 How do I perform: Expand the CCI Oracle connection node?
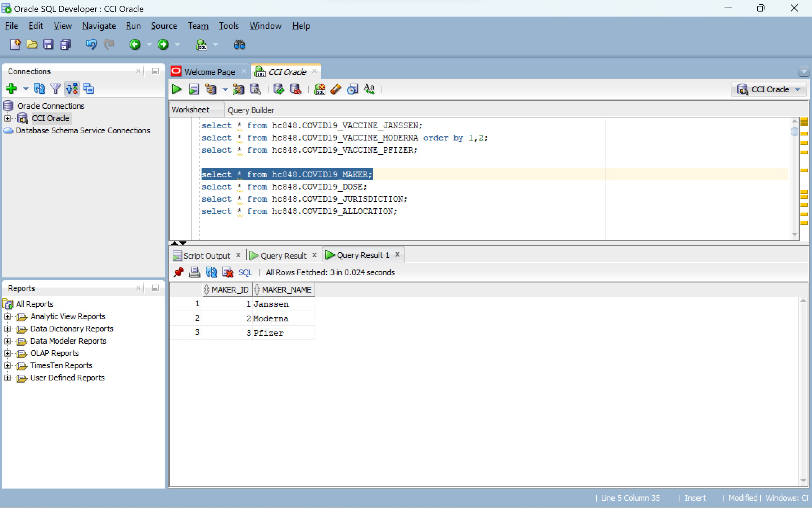click(8, 118)
